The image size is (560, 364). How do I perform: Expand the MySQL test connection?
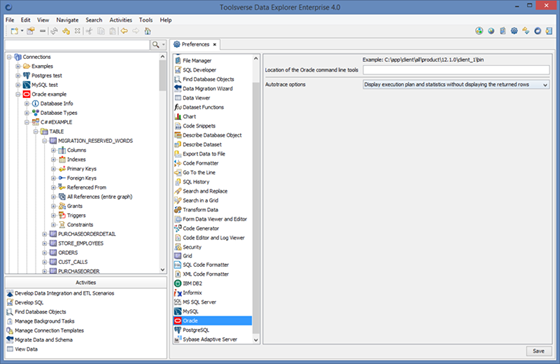pos(18,85)
